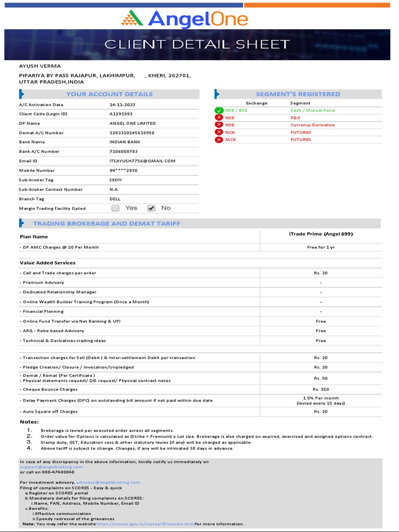This screenshot has width=399, height=532.
Task: Click Rs. 350 Cheque Bounce Charges value
Action: tap(321, 389)
